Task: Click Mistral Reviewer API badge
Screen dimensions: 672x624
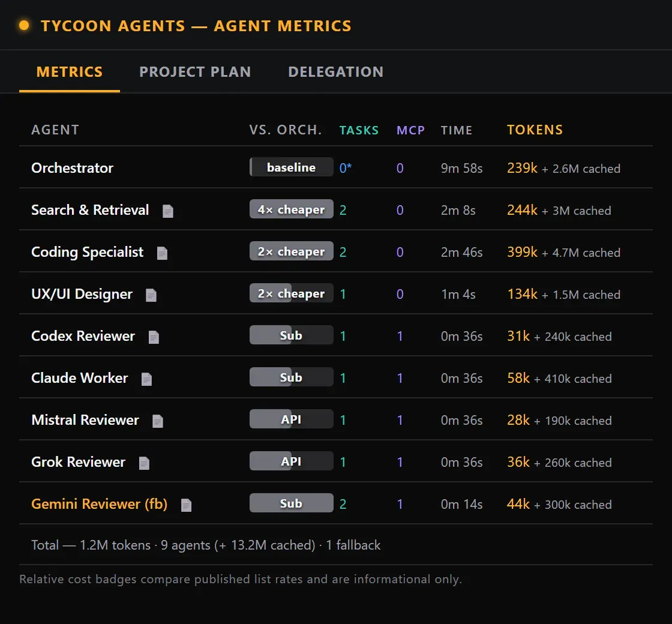Action: (x=292, y=419)
